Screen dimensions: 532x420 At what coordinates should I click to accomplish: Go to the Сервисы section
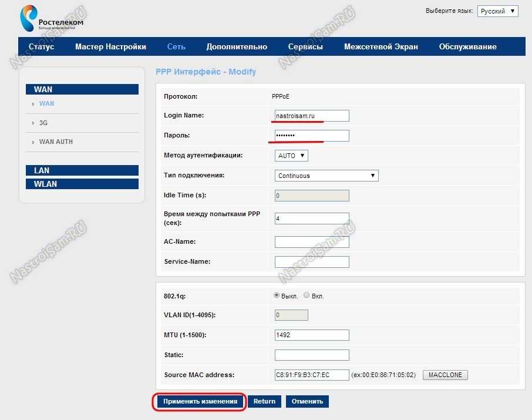[x=305, y=47]
